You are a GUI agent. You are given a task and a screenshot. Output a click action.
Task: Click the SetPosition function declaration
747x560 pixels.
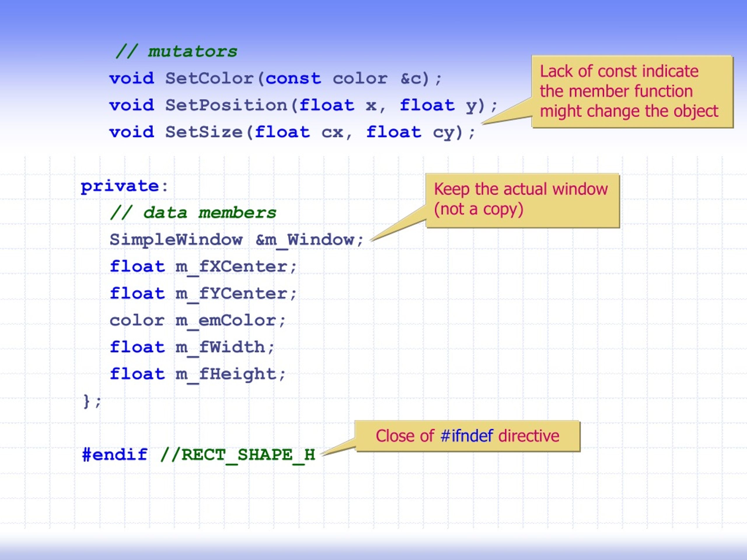pos(303,106)
